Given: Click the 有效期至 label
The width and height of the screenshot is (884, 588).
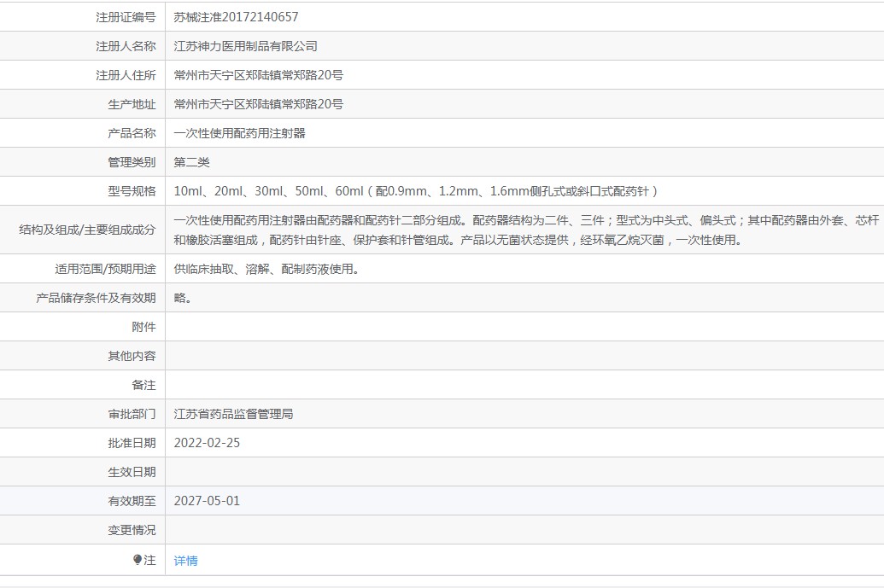Looking at the screenshot, I should pyautogui.click(x=132, y=501).
